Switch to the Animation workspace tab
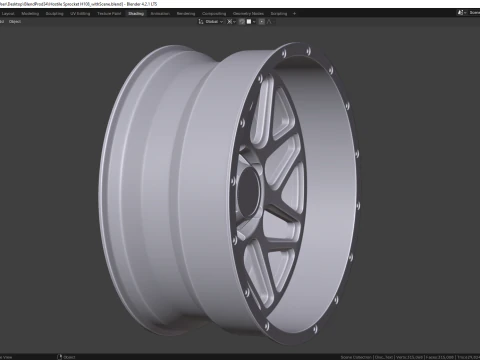This screenshot has width=480, height=360. coord(160,14)
